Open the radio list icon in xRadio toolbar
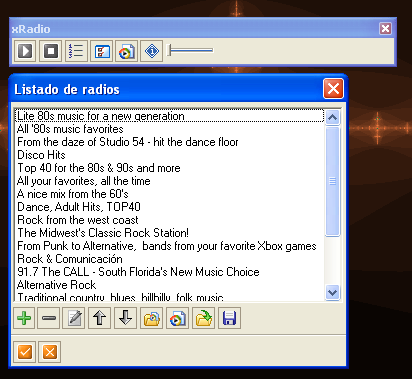This screenshot has width=412, height=379. pos(76,51)
